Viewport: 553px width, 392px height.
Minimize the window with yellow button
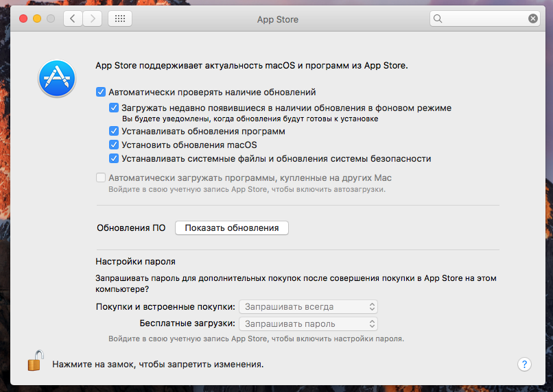37,19
